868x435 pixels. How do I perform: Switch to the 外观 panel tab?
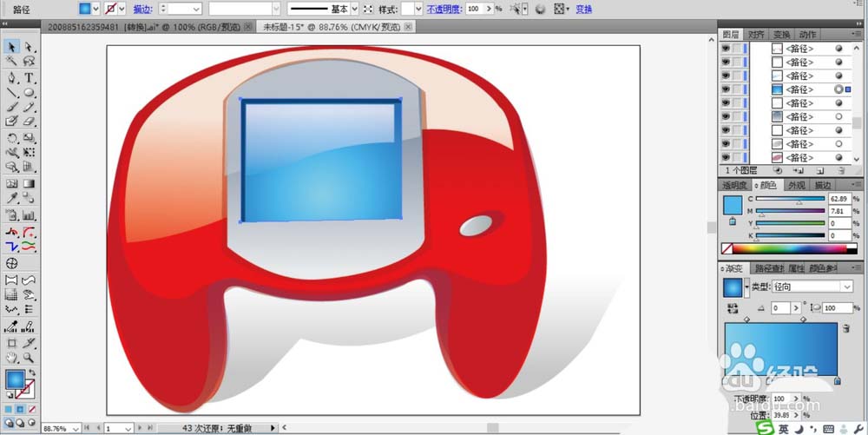click(797, 186)
